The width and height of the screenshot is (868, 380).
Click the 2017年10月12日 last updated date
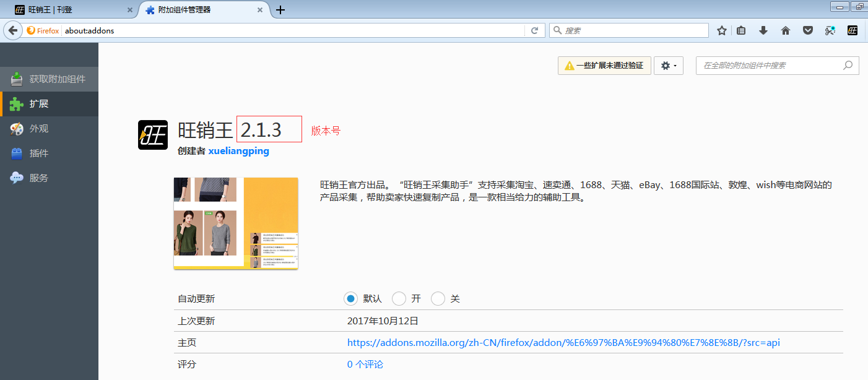point(383,321)
